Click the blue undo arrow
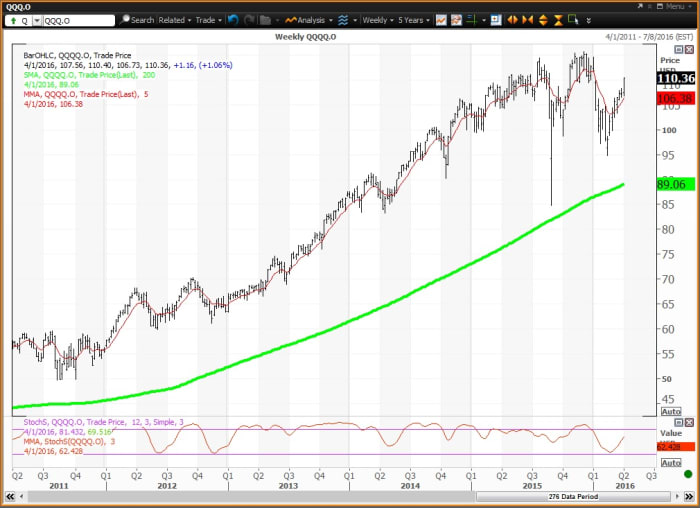The width and height of the screenshot is (700, 508). [x=233, y=20]
